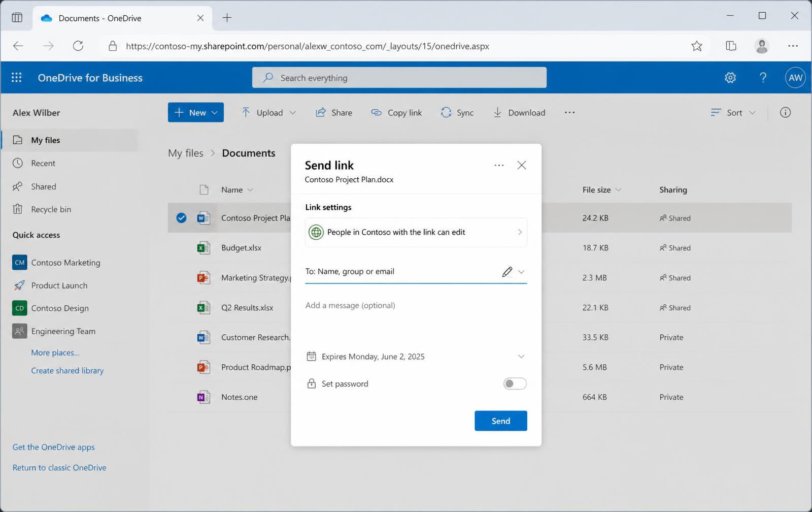Click the Budget.xlsx Excel file icon

click(204, 248)
